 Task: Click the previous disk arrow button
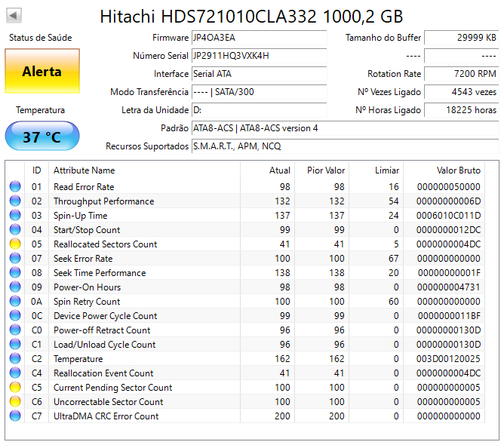[14, 15]
